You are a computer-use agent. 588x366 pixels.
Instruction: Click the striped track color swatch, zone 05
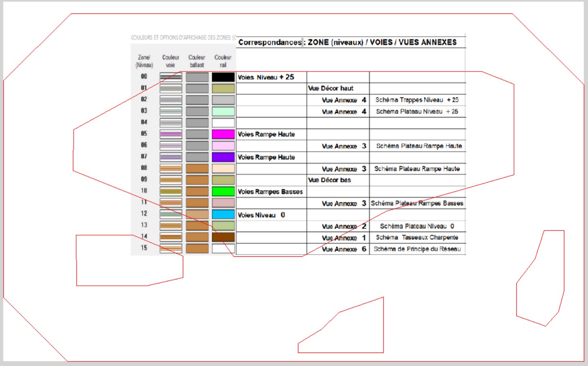(171, 134)
